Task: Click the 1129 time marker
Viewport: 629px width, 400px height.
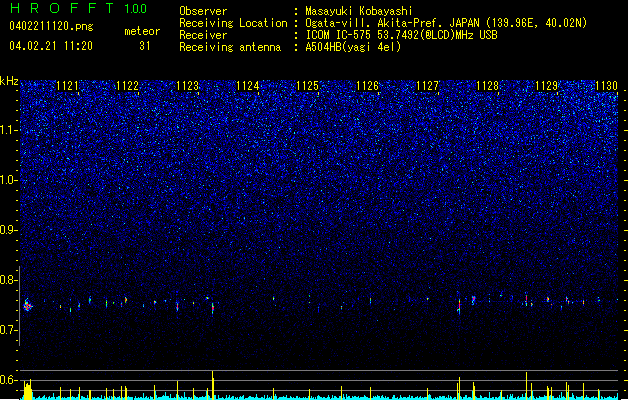Action: pos(547,86)
